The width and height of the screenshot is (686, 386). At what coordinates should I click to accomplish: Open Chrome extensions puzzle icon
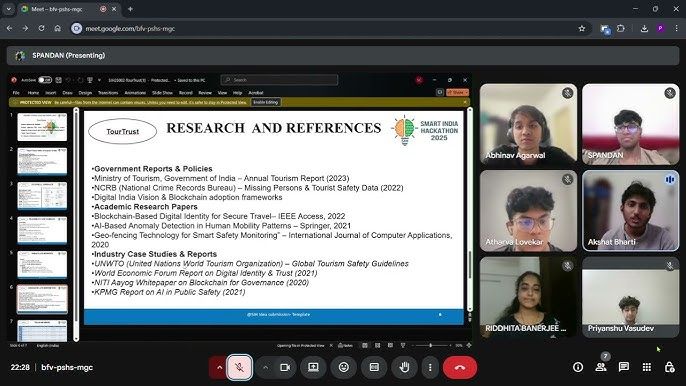point(621,28)
